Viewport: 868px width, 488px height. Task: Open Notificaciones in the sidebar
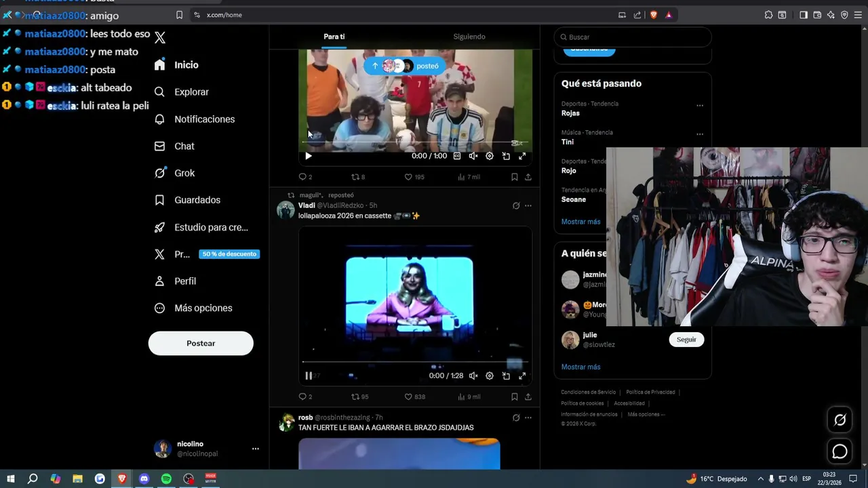(194, 119)
